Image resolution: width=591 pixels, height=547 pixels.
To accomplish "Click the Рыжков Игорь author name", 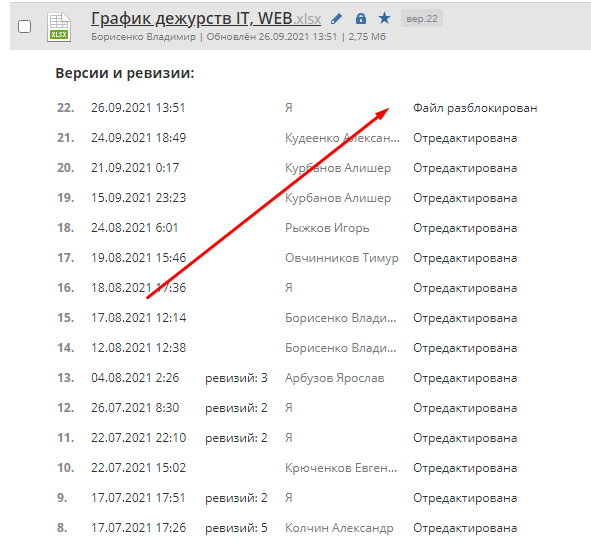I will [x=327, y=228].
